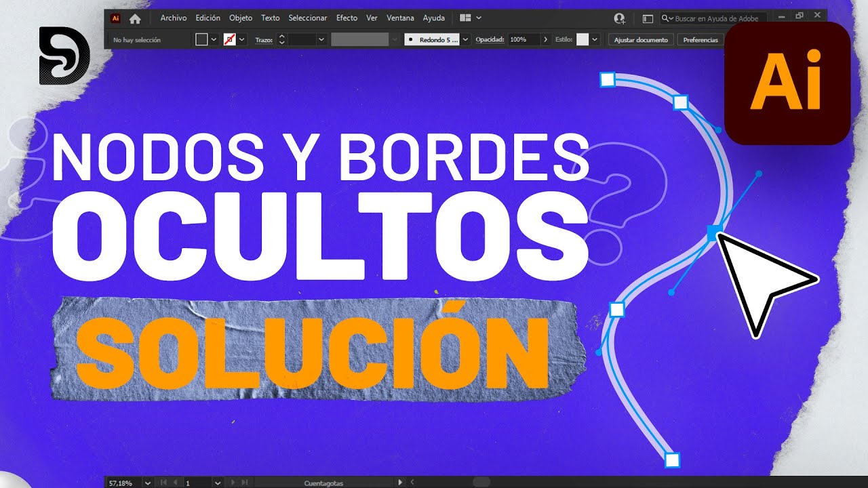
Task: Click the Redondo 5 brush definition
Action: pyautogui.click(x=433, y=40)
